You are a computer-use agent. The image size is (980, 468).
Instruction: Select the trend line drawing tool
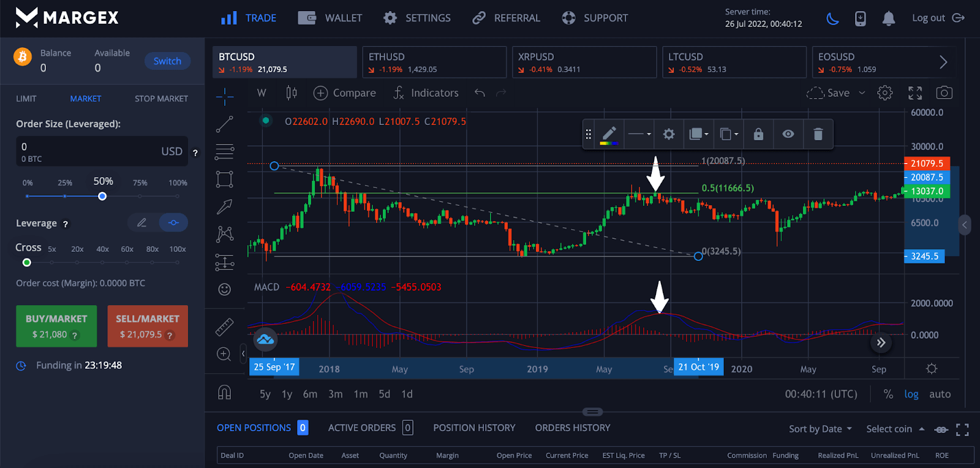(x=225, y=124)
